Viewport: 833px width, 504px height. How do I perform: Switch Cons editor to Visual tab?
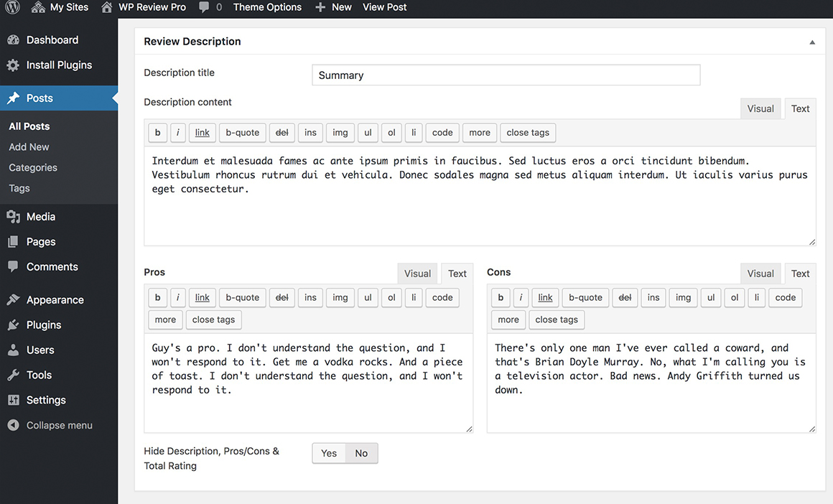click(x=760, y=274)
